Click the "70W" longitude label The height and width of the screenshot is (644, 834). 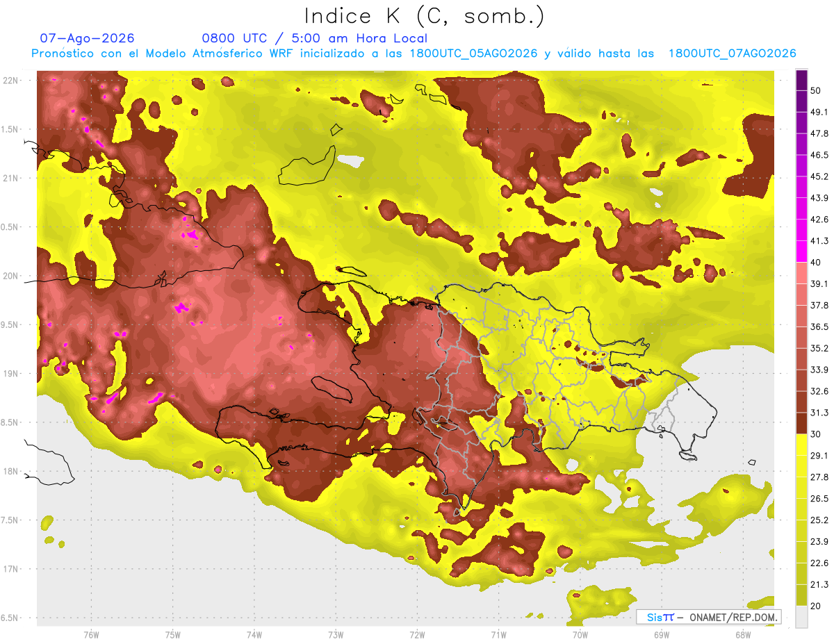[x=580, y=635]
